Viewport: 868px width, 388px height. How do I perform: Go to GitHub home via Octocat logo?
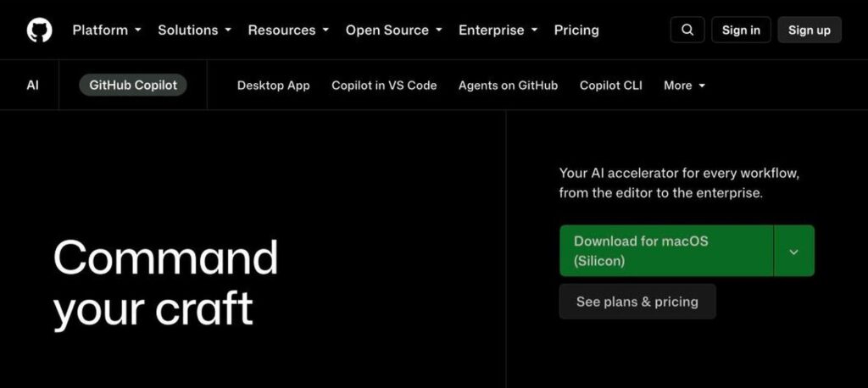pos(39,30)
